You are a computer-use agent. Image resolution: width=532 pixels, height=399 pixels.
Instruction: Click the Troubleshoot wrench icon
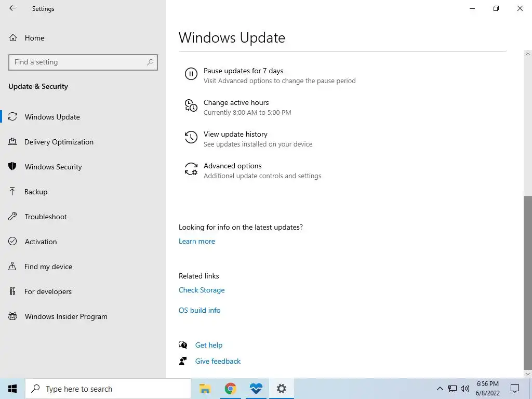click(x=12, y=216)
